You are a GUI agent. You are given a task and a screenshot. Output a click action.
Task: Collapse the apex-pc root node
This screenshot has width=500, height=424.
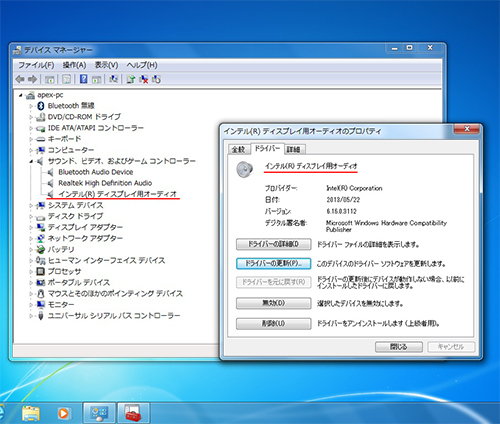click(x=21, y=95)
